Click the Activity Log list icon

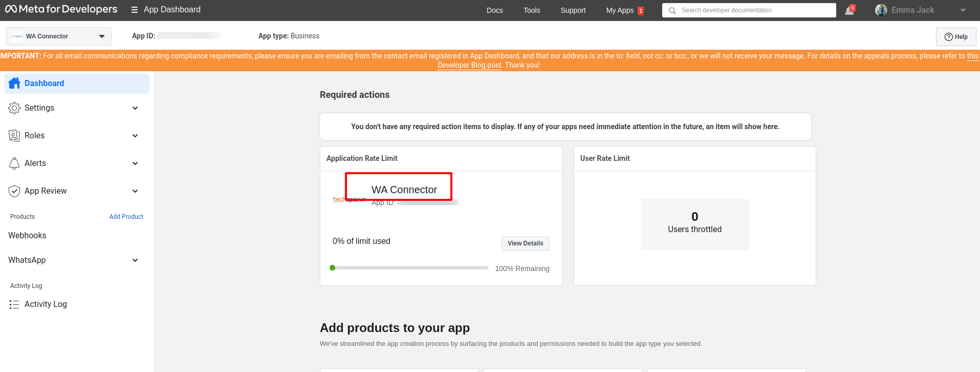pyautogui.click(x=14, y=304)
